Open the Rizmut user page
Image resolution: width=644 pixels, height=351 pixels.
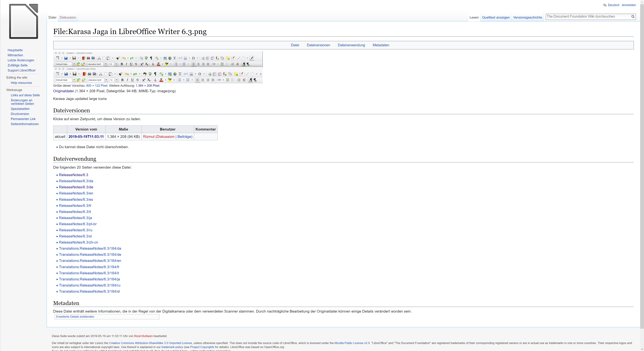point(149,136)
